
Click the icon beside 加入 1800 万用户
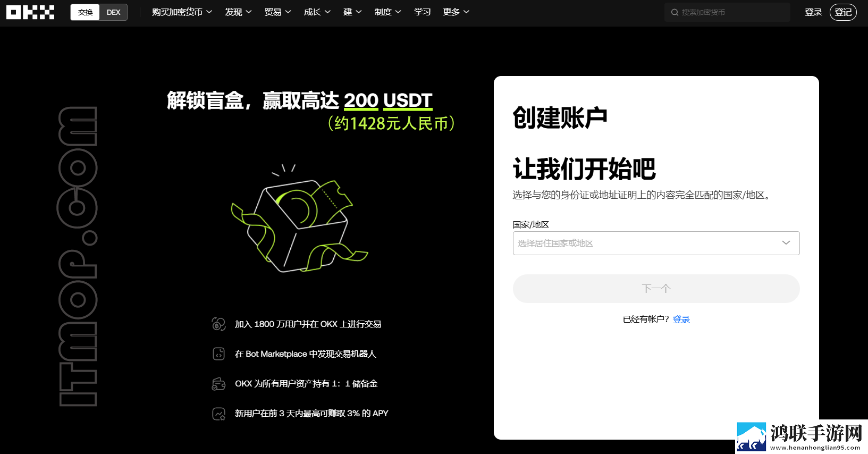[x=218, y=324]
